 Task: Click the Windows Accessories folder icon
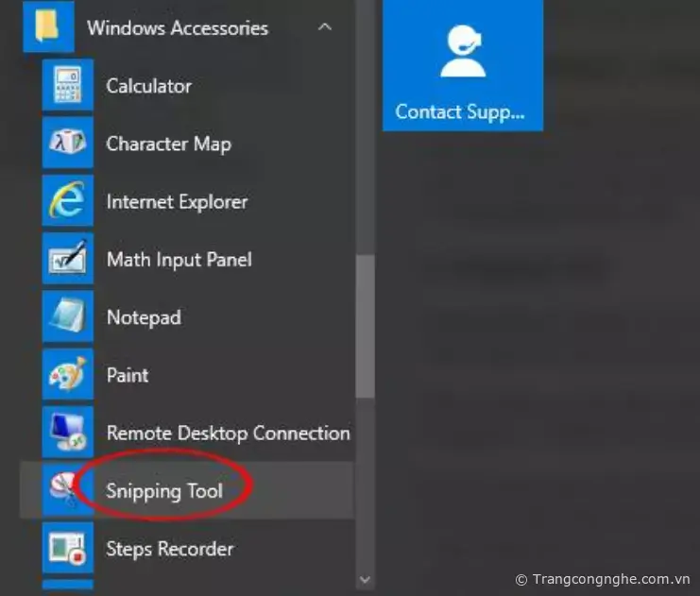[x=48, y=27]
